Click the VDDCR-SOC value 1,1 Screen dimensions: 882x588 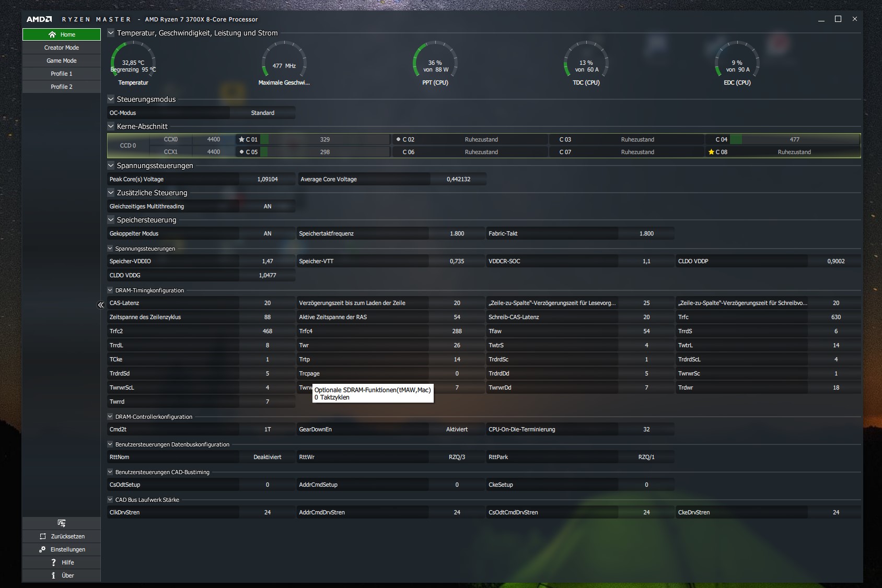[x=646, y=261]
